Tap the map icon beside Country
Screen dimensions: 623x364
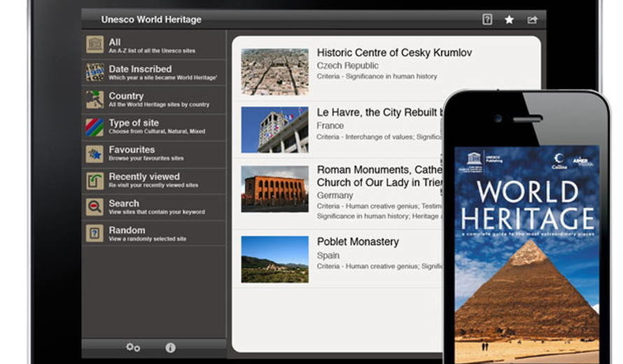click(94, 99)
